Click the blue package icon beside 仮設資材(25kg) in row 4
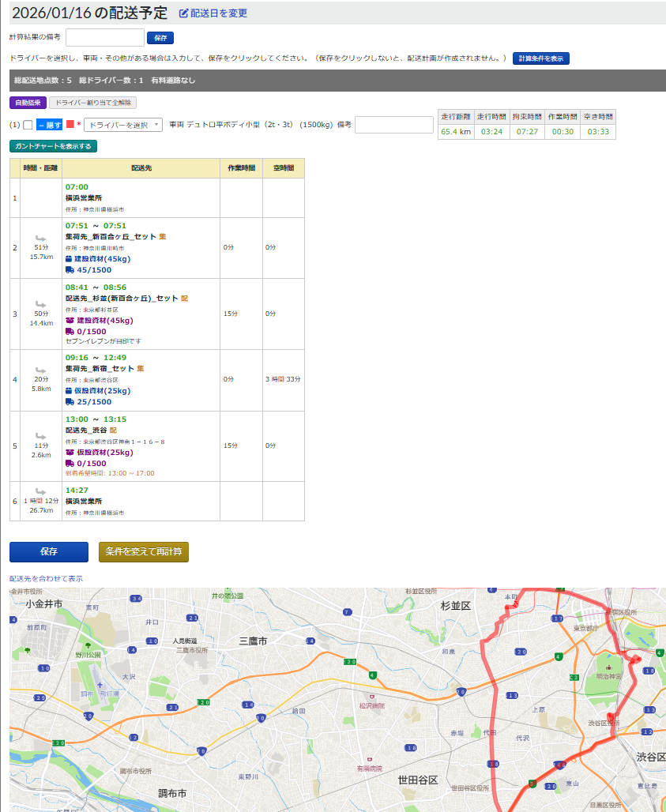Screen dimensions: 666x812 [x=69, y=391]
